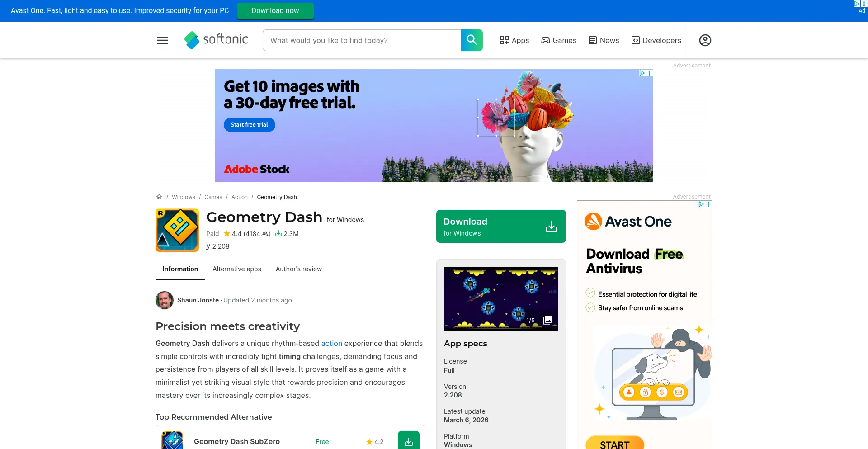Open Adobe banner ad options dots
The width and height of the screenshot is (868, 449).
click(650, 73)
